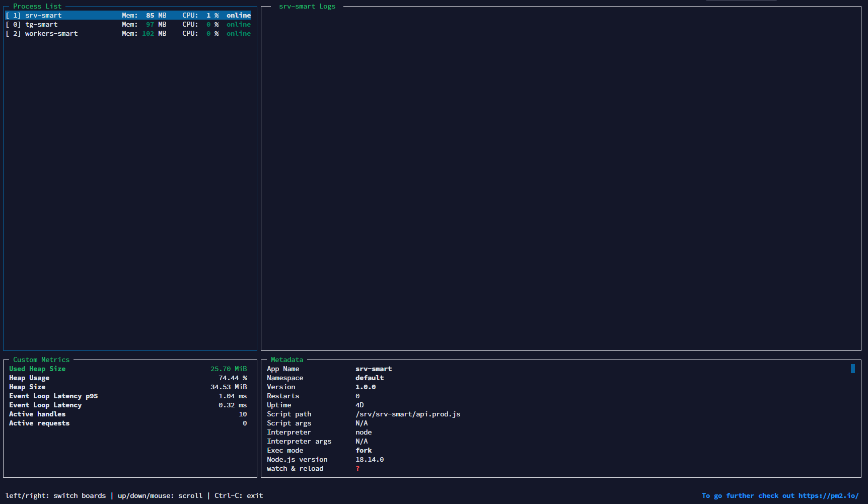Click the 0.32 ms latency value
This screenshot has width=868, height=504.
(233, 405)
